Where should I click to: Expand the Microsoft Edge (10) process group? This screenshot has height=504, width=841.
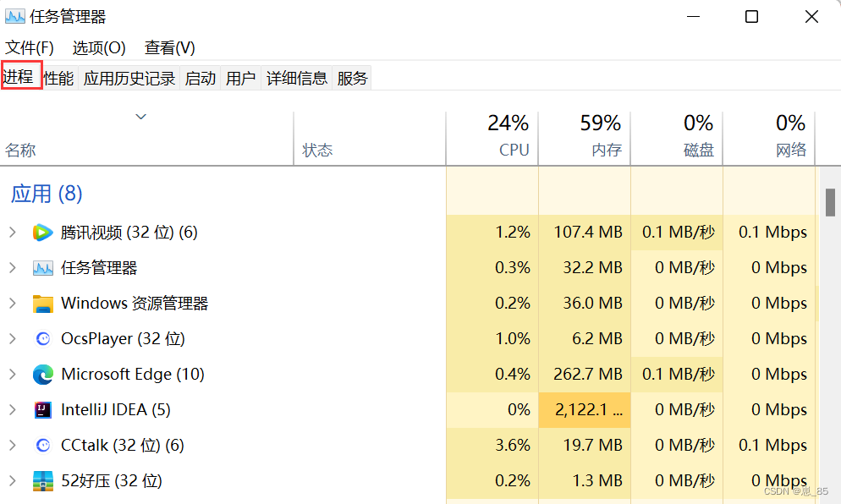point(13,375)
